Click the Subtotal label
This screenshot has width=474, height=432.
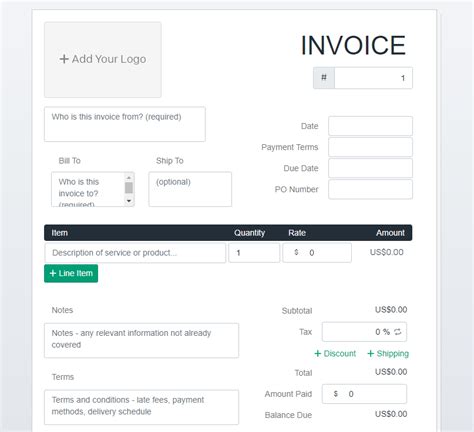pos(297,311)
